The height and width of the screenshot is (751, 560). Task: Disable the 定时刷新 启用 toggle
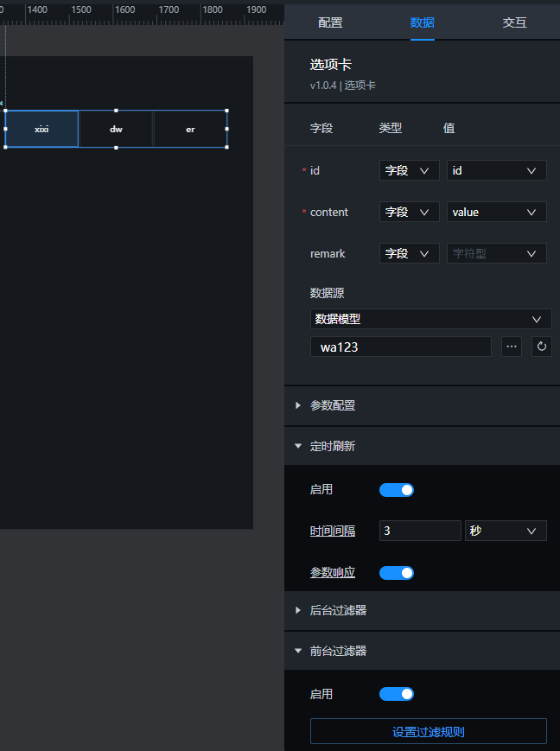coord(397,490)
